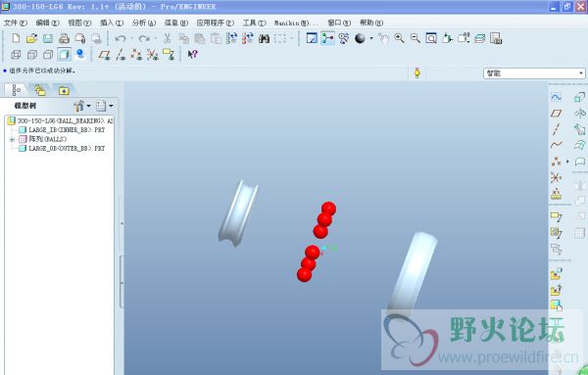Click the Zoom In magnifier icon
This screenshot has width=588, height=375.
coord(399,38)
